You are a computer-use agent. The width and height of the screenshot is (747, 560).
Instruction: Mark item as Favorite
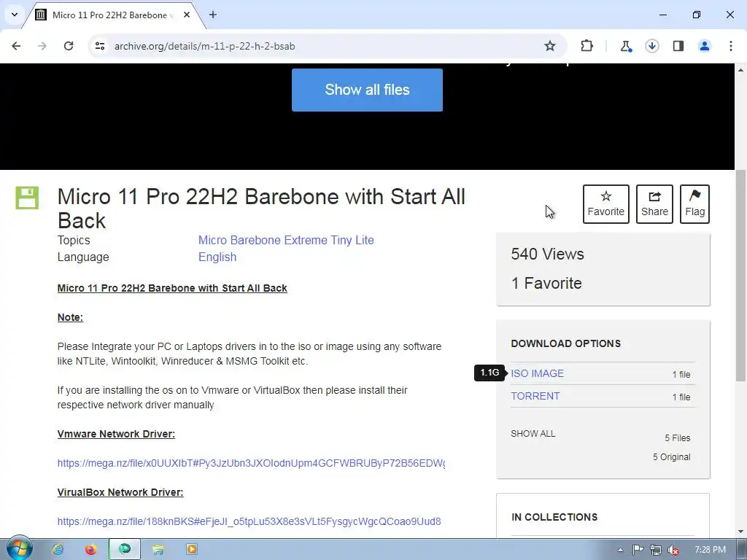tap(606, 204)
